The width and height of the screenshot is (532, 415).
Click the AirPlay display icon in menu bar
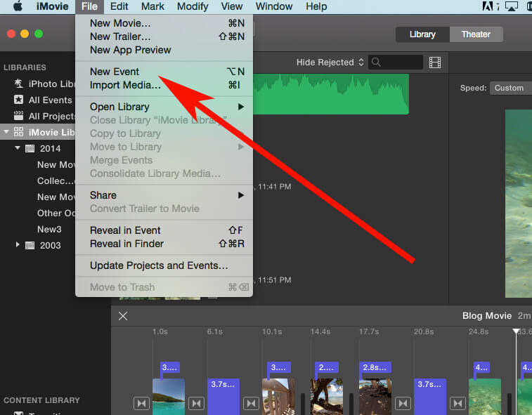[512, 6]
